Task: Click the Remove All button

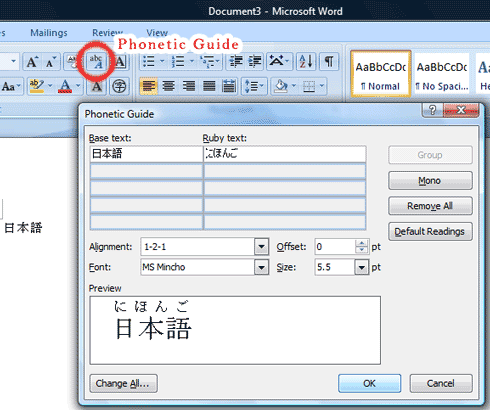Action: (x=430, y=206)
